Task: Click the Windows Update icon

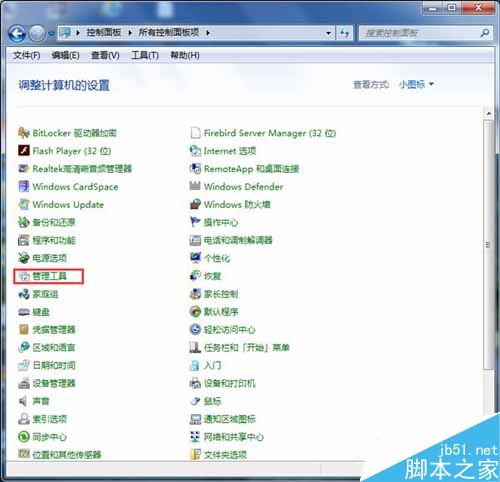Action: 24,204
